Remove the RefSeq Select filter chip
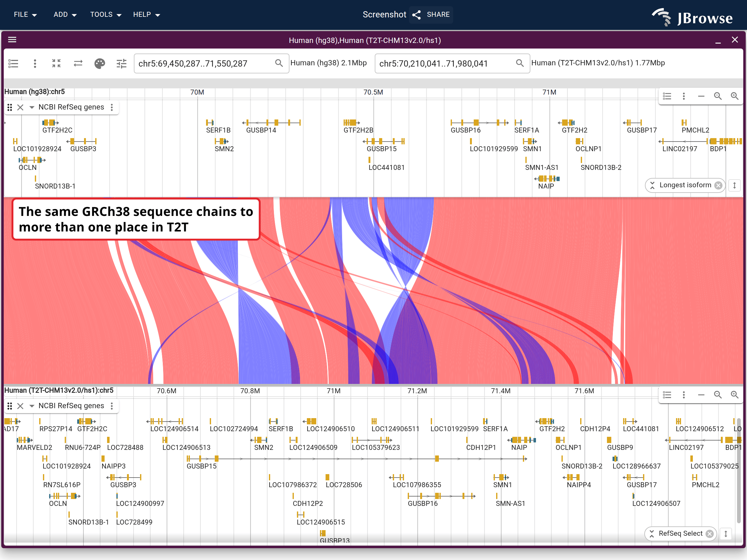The image size is (747, 560). click(710, 534)
